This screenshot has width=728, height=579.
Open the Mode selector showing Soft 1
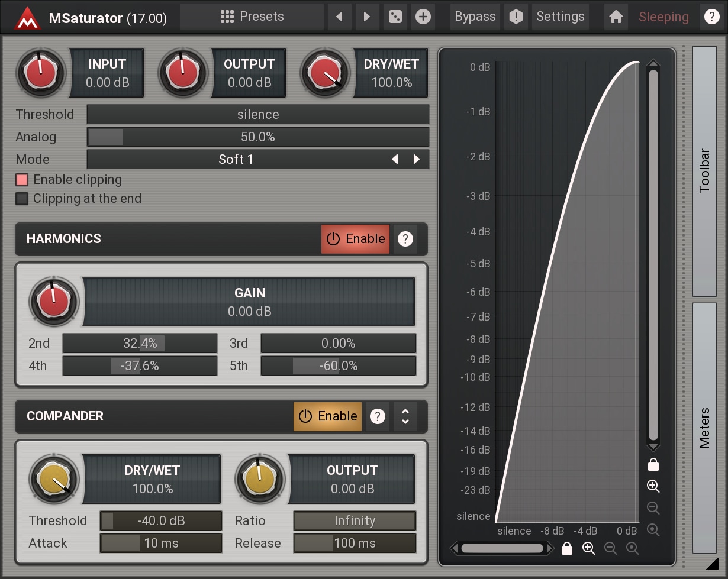click(x=236, y=160)
